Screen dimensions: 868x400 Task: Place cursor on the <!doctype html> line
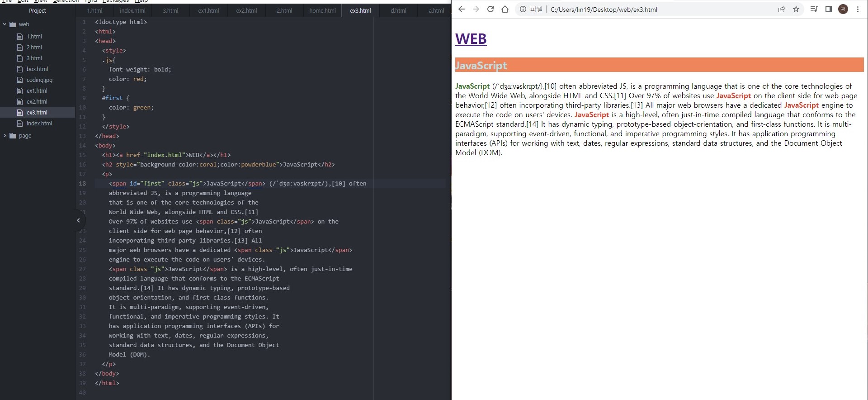point(121,22)
